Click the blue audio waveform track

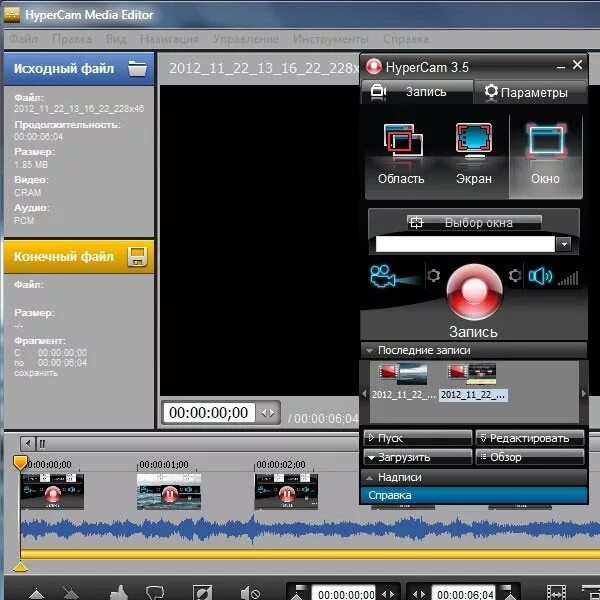coord(310,530)
